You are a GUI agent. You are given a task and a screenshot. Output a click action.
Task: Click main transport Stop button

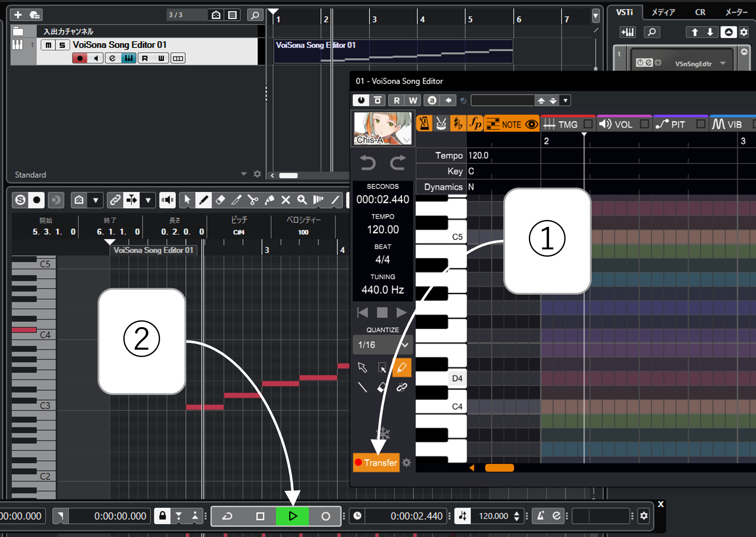pos(260,516)
